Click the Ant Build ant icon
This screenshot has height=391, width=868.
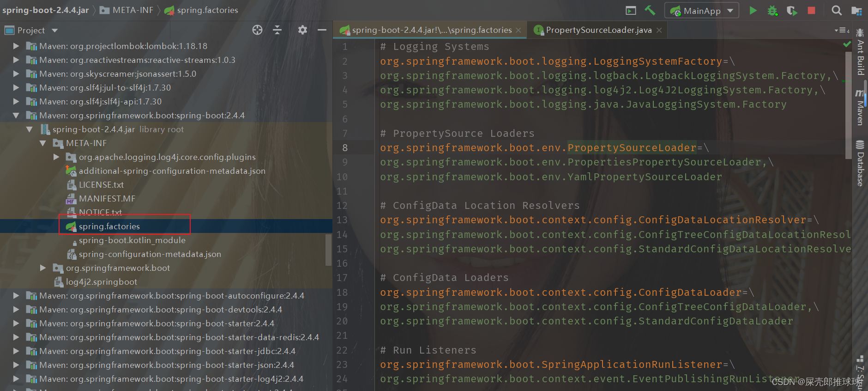(x=860, y=33)
